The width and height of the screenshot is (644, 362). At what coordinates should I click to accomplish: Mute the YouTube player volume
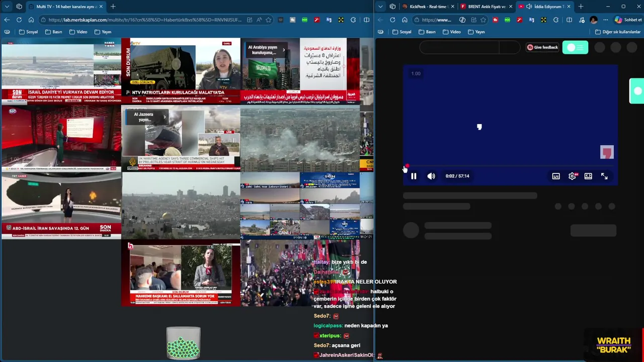pos(431,176)
